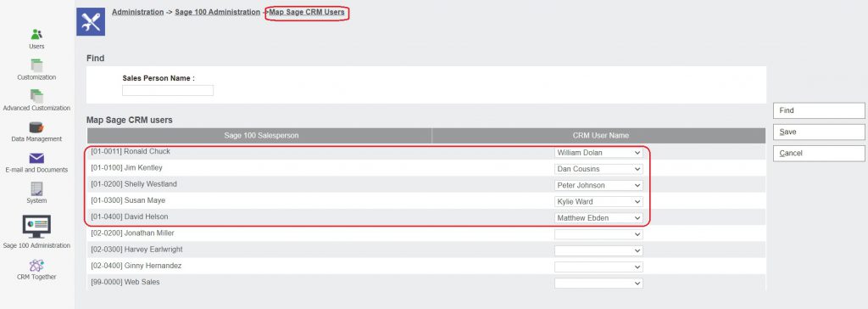Click the Cancel button
868x309 pixels.
click(x=819, y=153)
